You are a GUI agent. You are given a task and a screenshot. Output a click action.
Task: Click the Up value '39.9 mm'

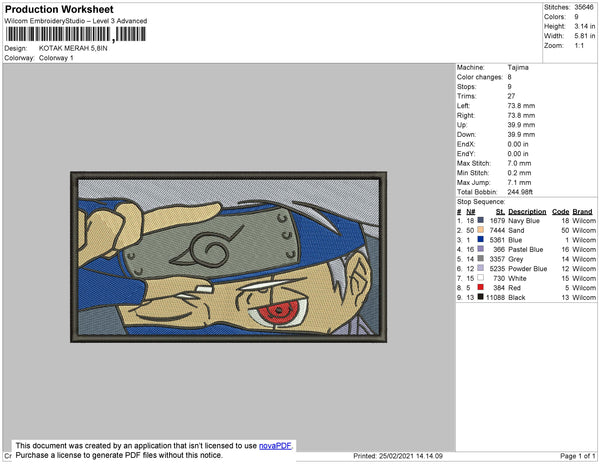point(521,125)
